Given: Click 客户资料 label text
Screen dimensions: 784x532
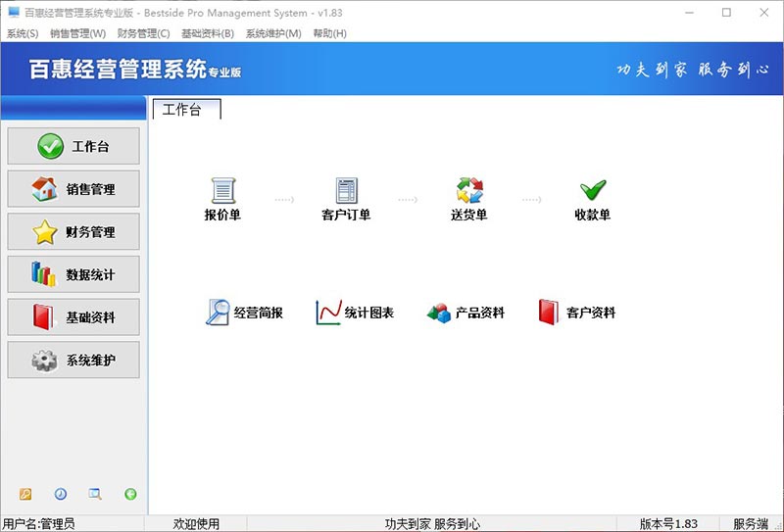Looking at the screenshot, I should click(591, 313).
